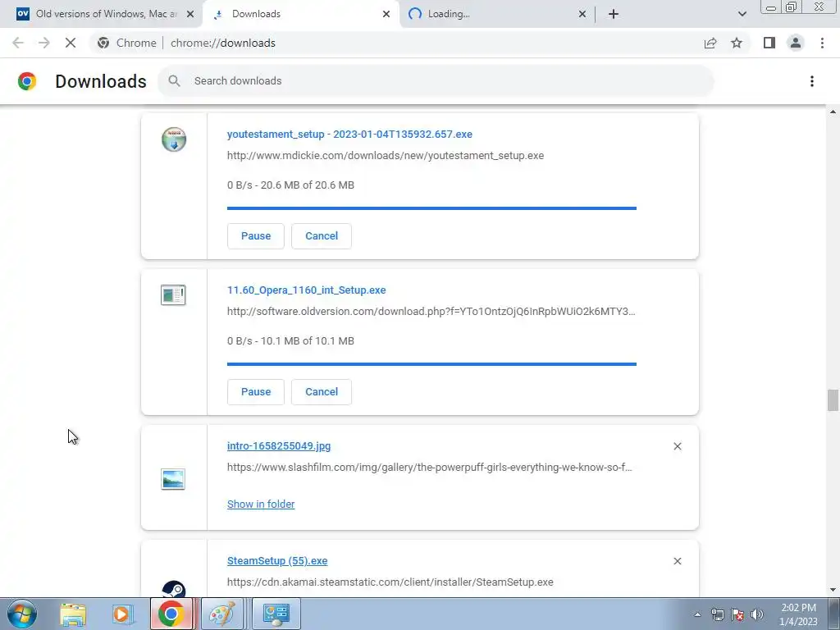Open Paint from the taskbar
Viewport: 840px width, 630px height.
pyautogui.click(x=221, y=614)
